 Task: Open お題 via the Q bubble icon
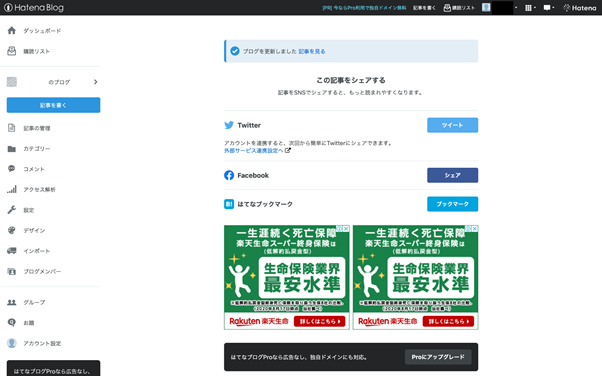click(x=12, y=323)
